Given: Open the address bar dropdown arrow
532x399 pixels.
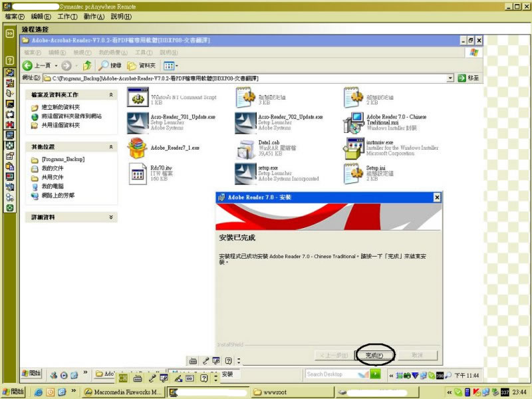Looking at the screenshot, I should (x=450, y=78).
